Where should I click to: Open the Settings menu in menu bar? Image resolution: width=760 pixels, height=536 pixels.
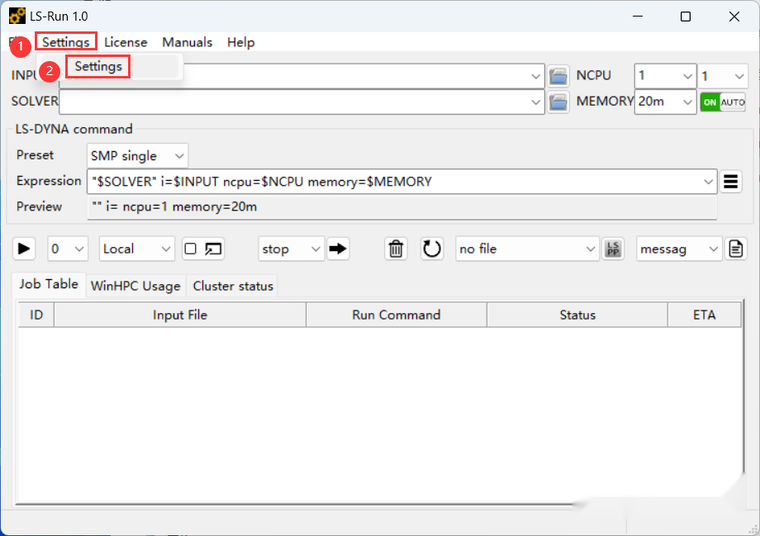[x=66, y=42]
